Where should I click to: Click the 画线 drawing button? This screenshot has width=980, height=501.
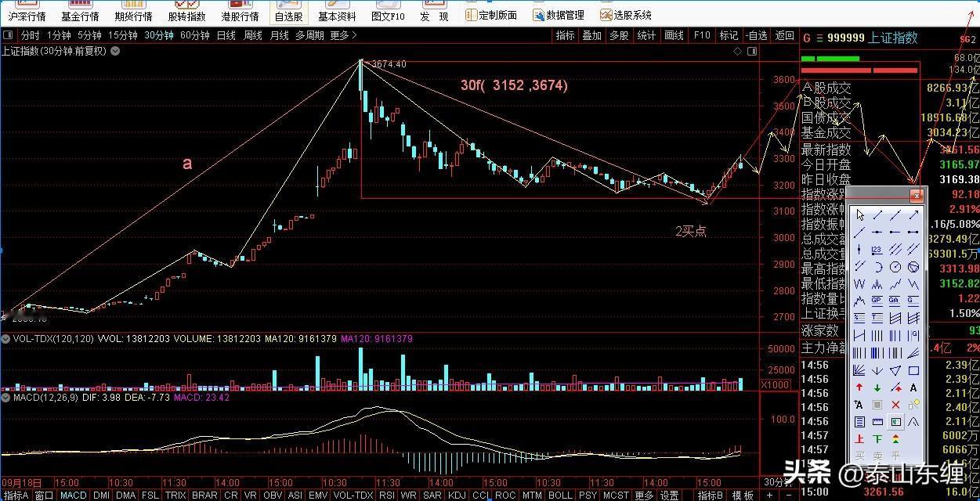[674, 35]
